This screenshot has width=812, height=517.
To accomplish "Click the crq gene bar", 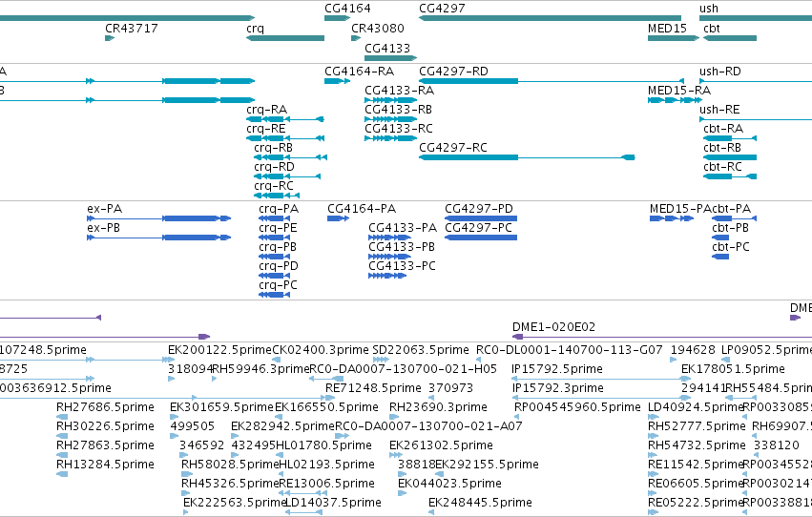I will point(285,38).
